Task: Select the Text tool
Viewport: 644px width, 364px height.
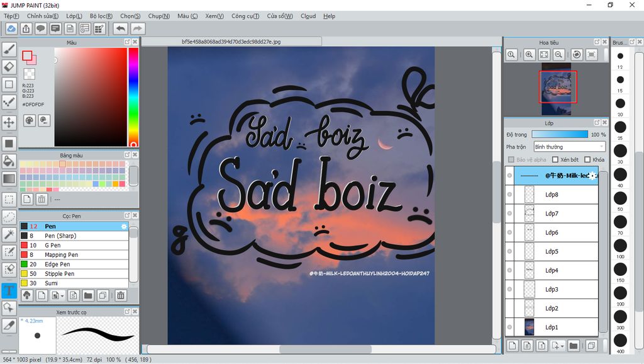Action: click(x=9, y=290)
